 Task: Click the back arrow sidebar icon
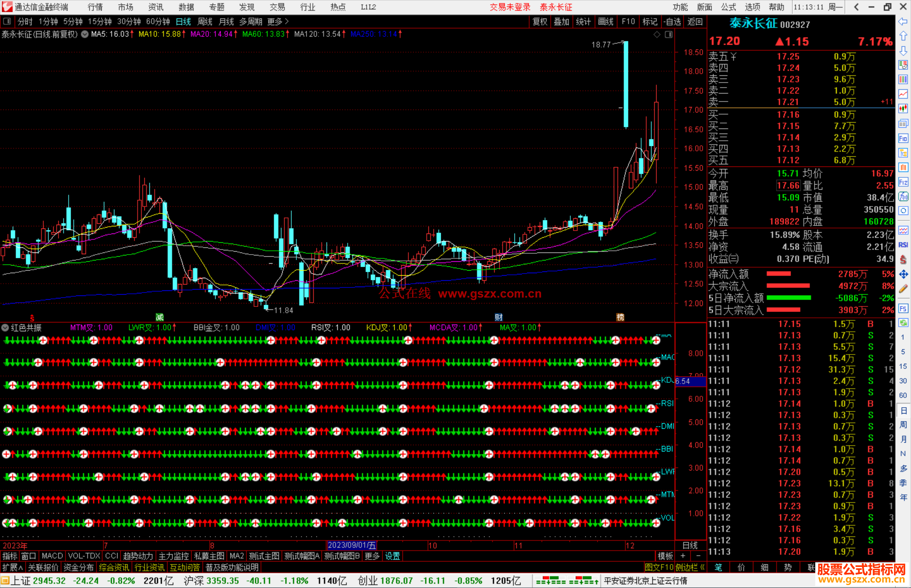click(x=903, y=21)
